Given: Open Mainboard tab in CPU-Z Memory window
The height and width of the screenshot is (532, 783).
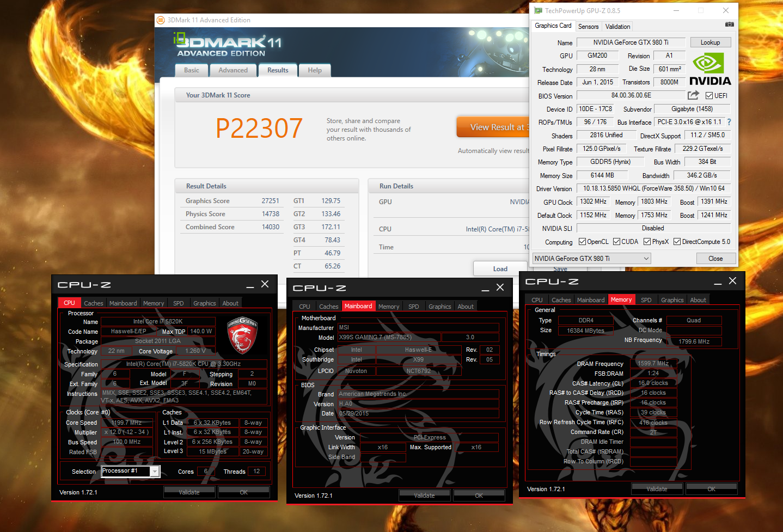Looking at the screenshot, I should 591,300.
